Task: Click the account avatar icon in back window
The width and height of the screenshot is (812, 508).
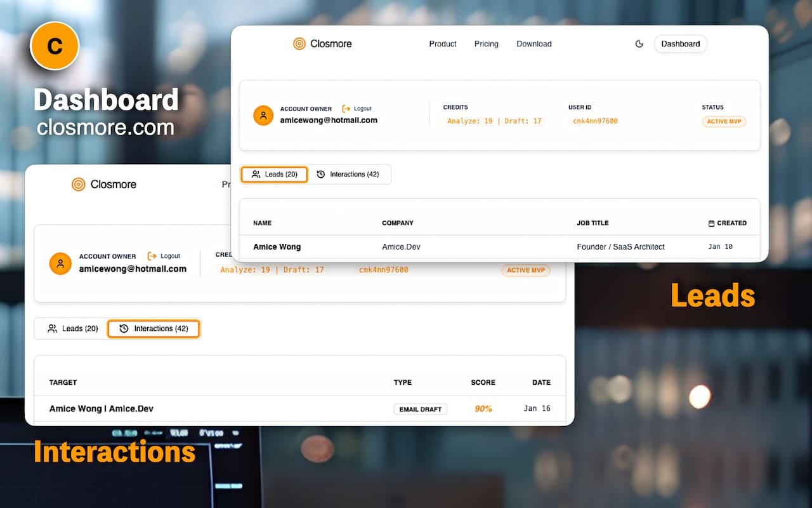Action: tap(60, 264)
